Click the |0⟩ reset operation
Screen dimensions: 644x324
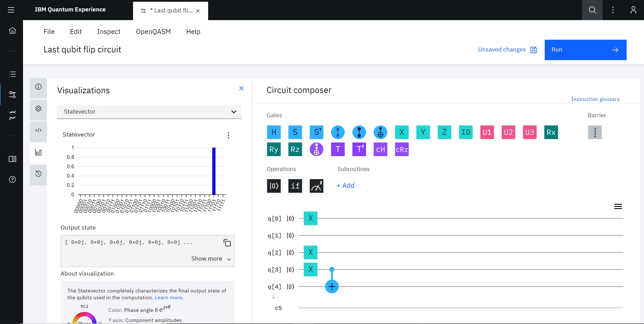(274, 186)
